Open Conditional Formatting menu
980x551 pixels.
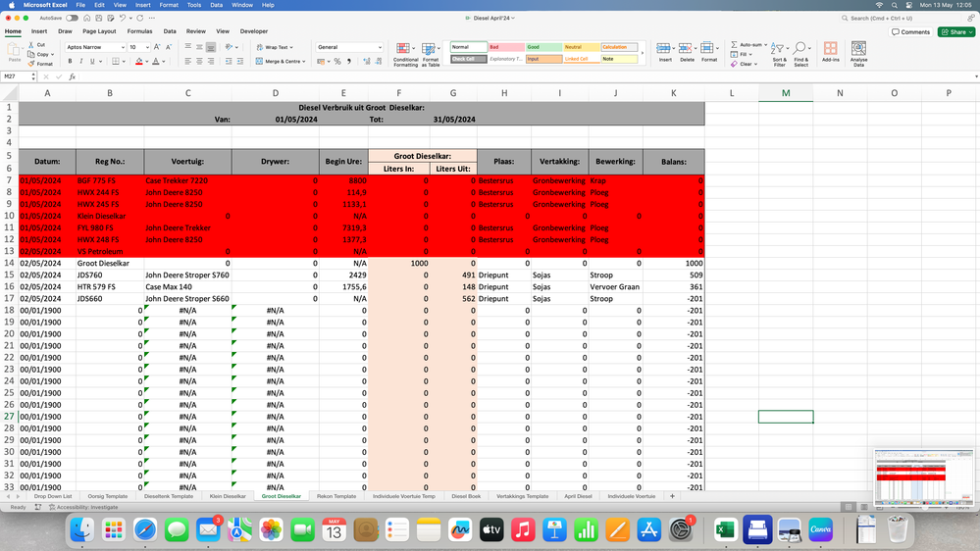click(x=405, y=54)
